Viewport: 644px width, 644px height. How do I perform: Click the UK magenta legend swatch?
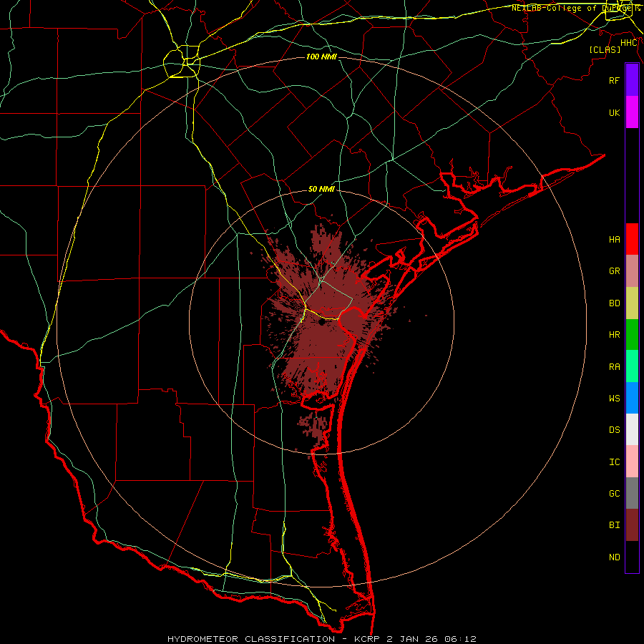coord(632,112)
